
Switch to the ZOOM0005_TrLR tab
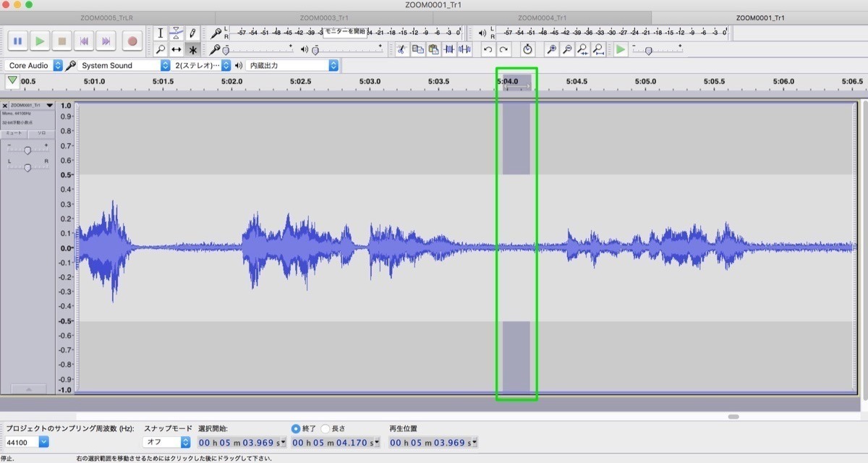107,17
